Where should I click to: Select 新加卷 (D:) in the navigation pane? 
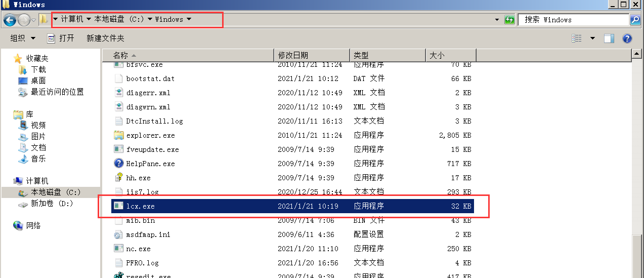[52, 203]
